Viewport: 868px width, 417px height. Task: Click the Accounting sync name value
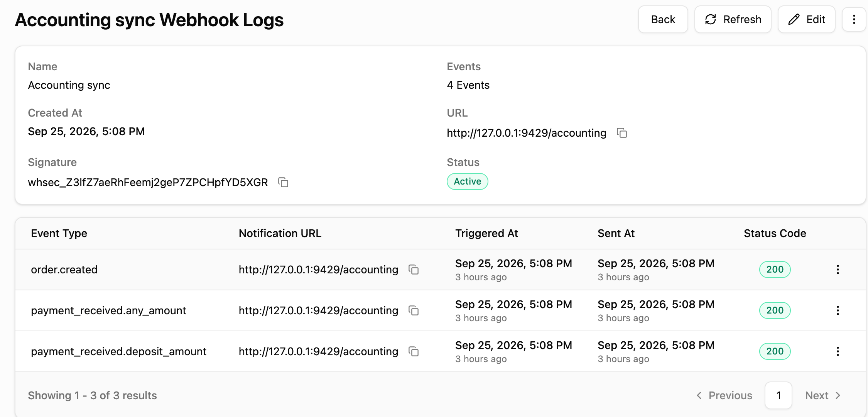pyautogui.click(x=69, y=85)
